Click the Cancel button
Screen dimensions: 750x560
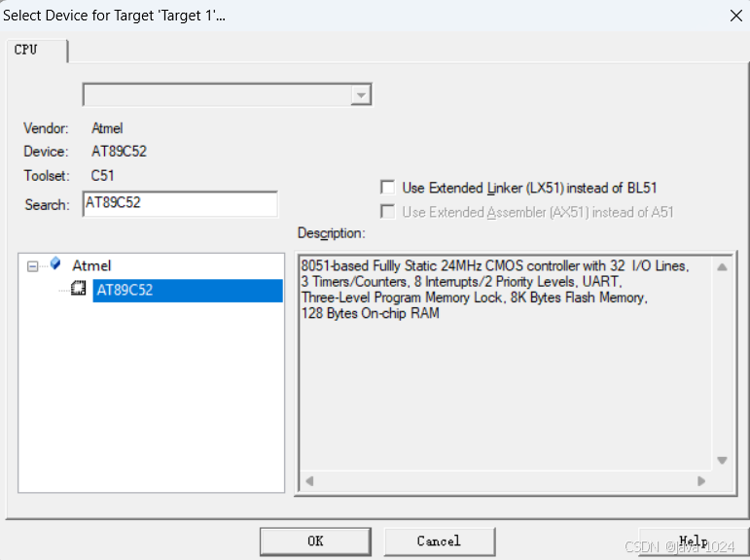[439, 542]
